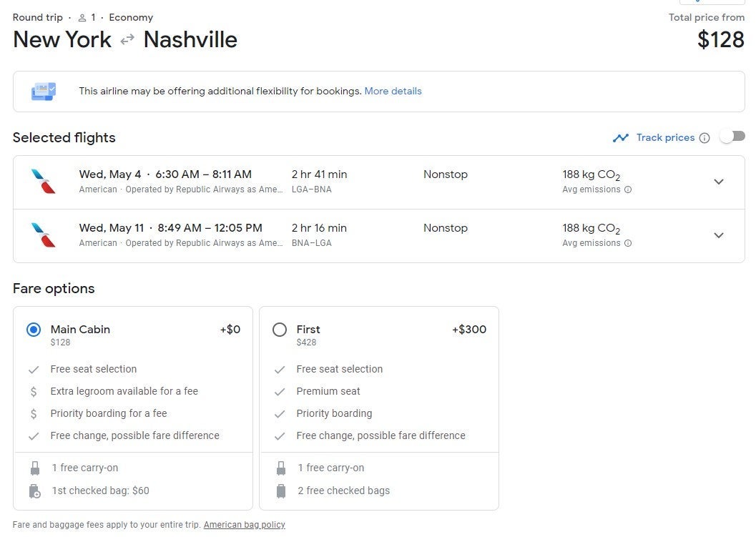Expand May 11 return flight details
Viewport: 756px width, 537px height.
(x=719, y=236)
